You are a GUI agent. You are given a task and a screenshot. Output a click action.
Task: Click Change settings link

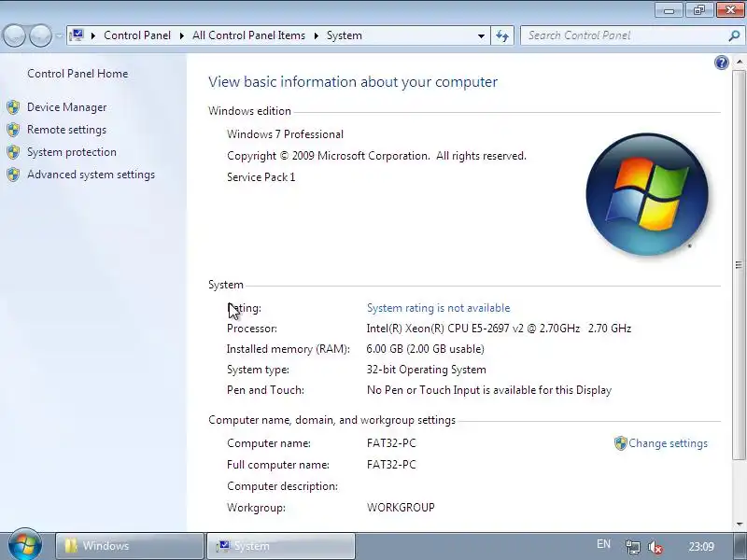coord(668,443)
